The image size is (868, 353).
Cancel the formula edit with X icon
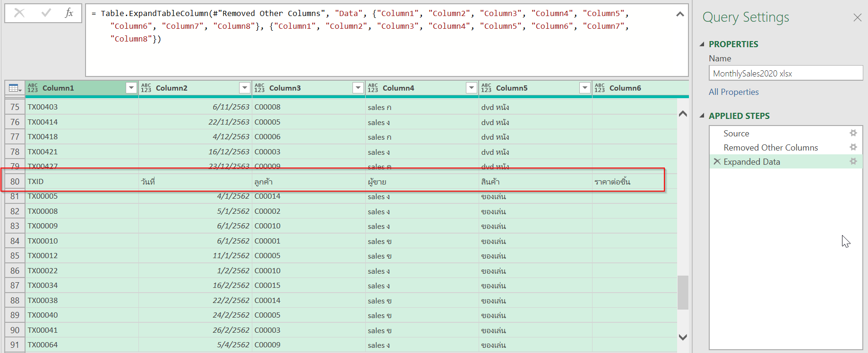pos(19,13)
